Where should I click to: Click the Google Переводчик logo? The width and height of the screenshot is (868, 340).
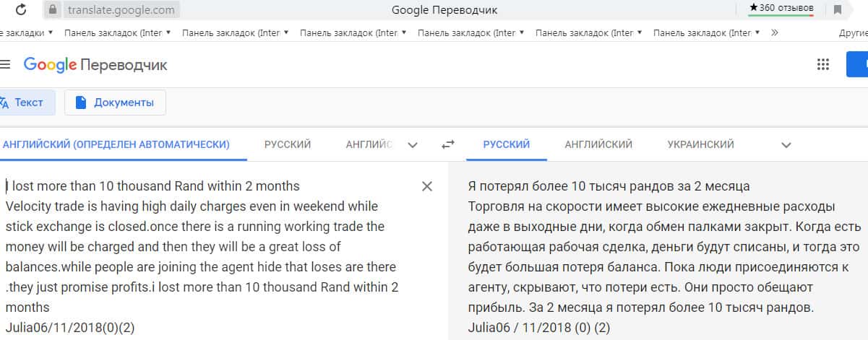pos(95,65)
